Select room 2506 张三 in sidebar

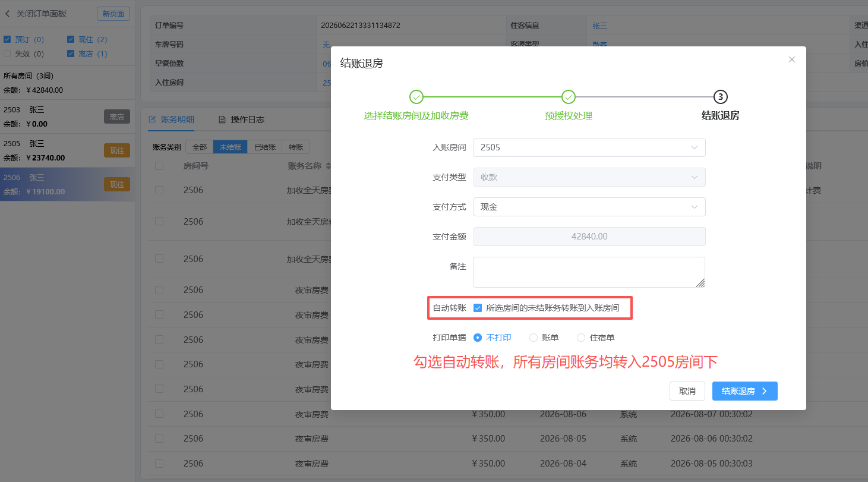tap(67, 184)
